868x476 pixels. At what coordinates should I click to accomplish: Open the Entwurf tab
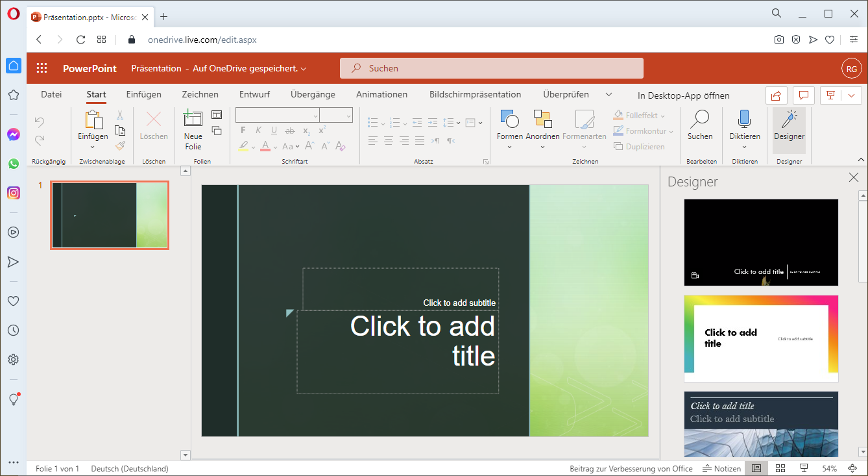click(x=254, y=95)
